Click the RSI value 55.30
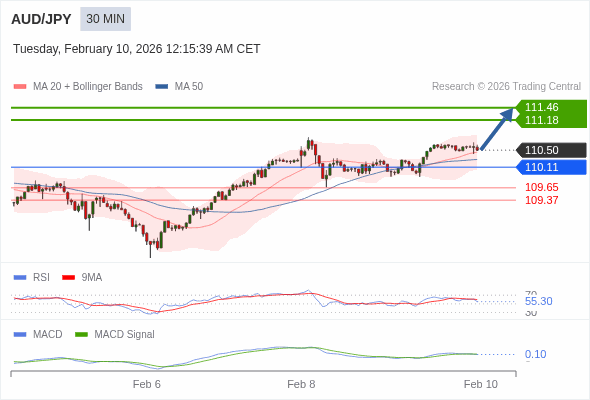Viewport: 590px width, 400px height. point(538,301)
